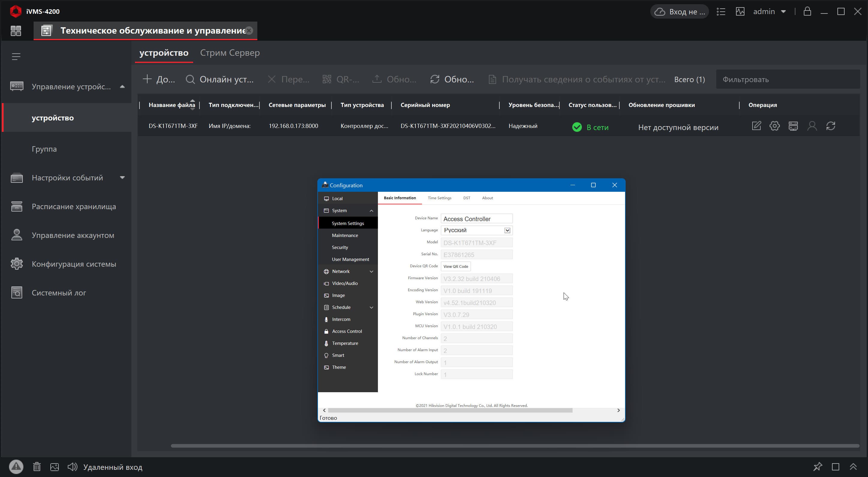Toggle the sound speaker icon
The height and width of the screenshot is (477, 868).
[72, 467]
